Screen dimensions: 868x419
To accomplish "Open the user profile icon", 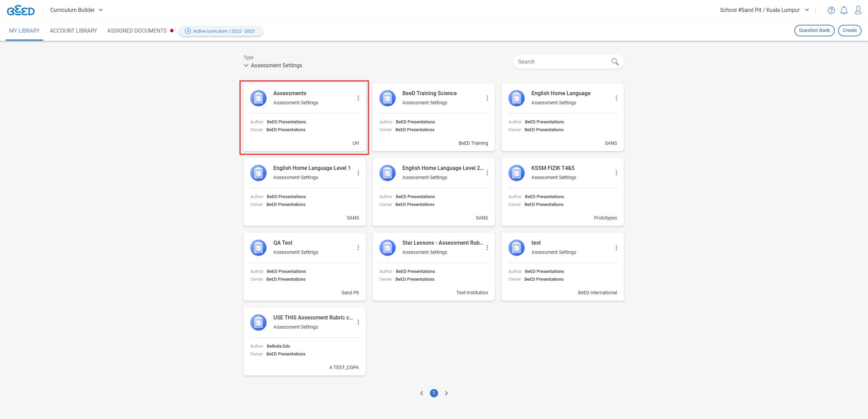I will point(858,10).
